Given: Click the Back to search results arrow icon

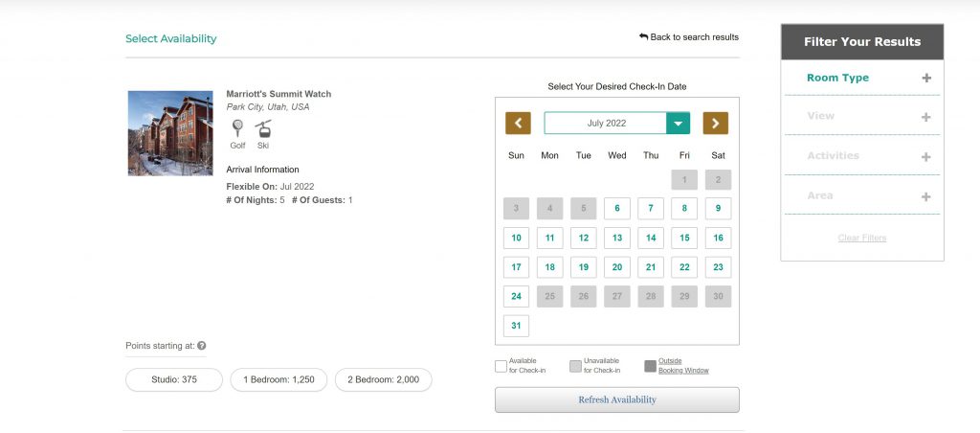Looking at the screenshot, I should (x=644, y=36).
